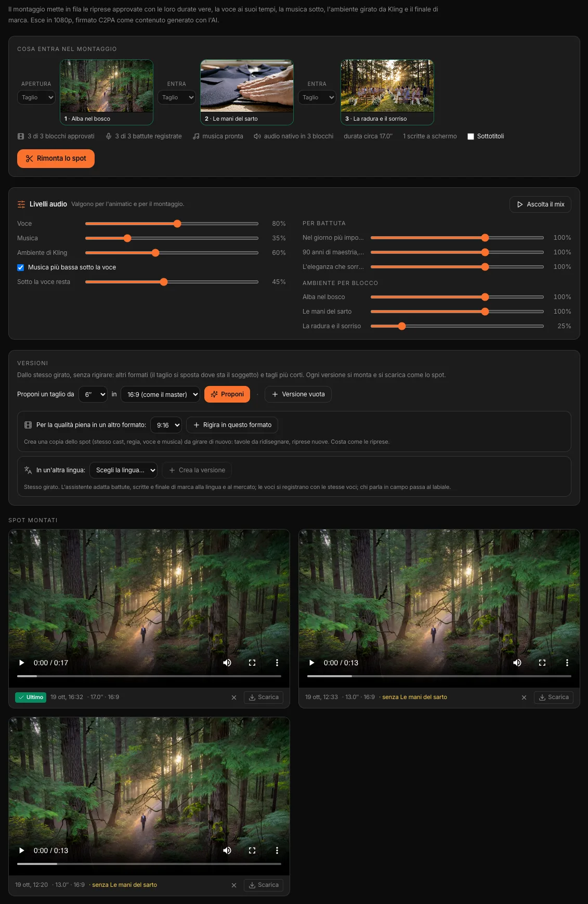Open the 9:16 reshoot format dropdown
This screenshot has width=588, height=904.
166,425
